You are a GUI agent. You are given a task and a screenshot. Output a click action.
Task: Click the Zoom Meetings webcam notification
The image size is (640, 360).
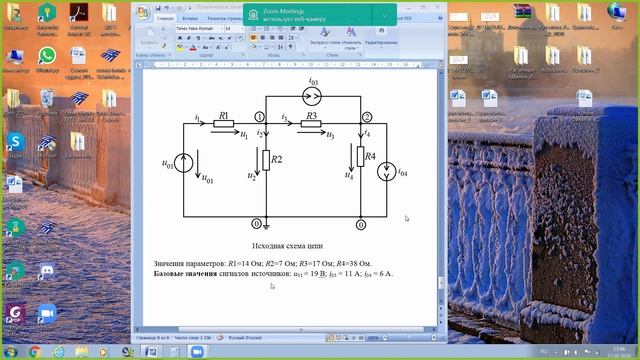pyautogui.click(x=307, y=15)
